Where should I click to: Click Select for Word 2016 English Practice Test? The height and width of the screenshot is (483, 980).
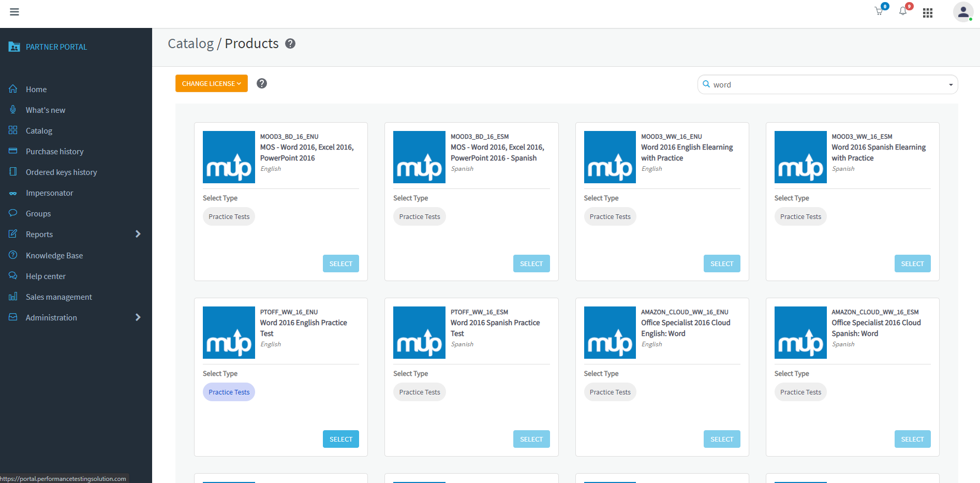coord(341,439)
